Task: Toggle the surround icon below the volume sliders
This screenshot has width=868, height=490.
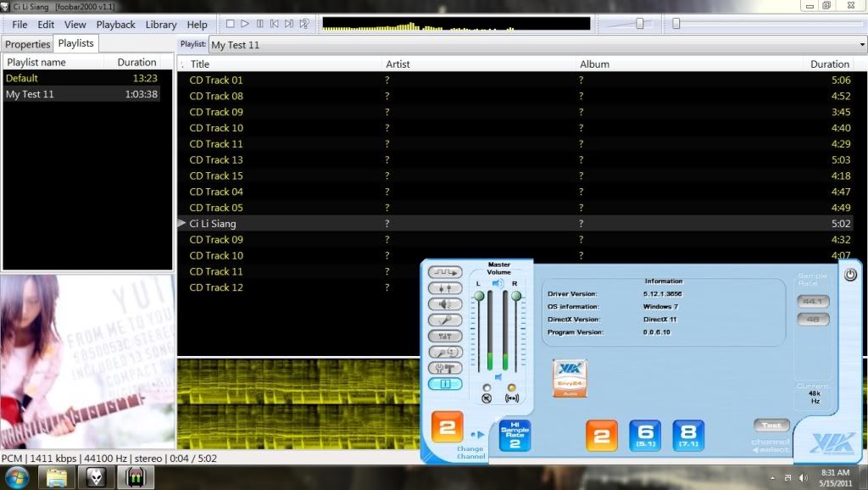Action: coord(512,398)
